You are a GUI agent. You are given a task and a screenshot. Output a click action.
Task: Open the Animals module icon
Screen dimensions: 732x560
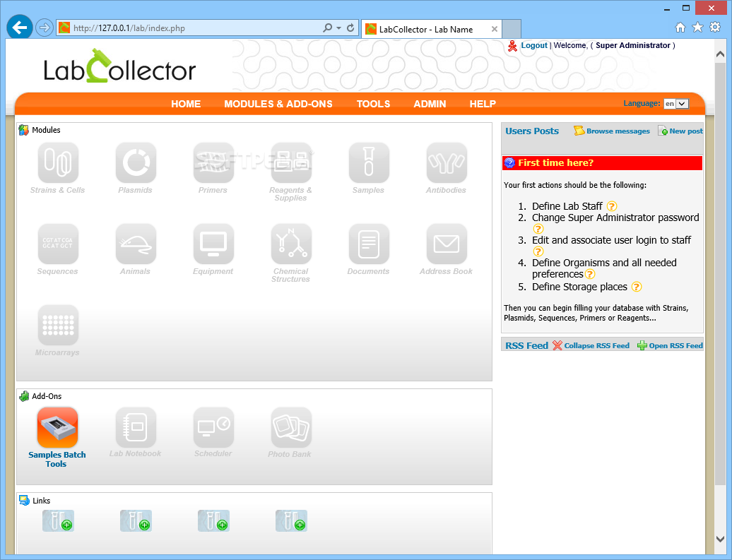pos(136,244)
